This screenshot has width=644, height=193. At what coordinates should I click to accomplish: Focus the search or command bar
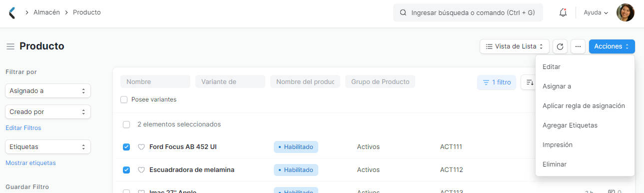tap(468, 12)
